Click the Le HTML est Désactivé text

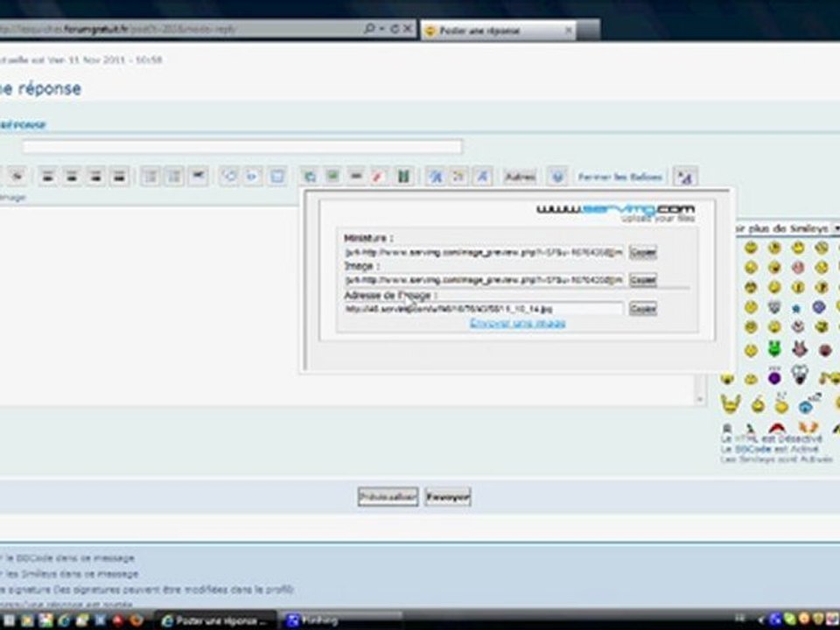point(772,438)
